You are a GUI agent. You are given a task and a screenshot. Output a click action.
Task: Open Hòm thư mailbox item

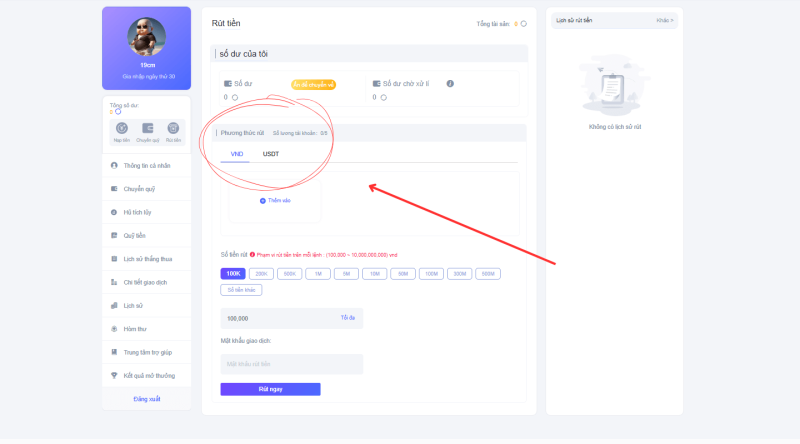click(147, 329)
